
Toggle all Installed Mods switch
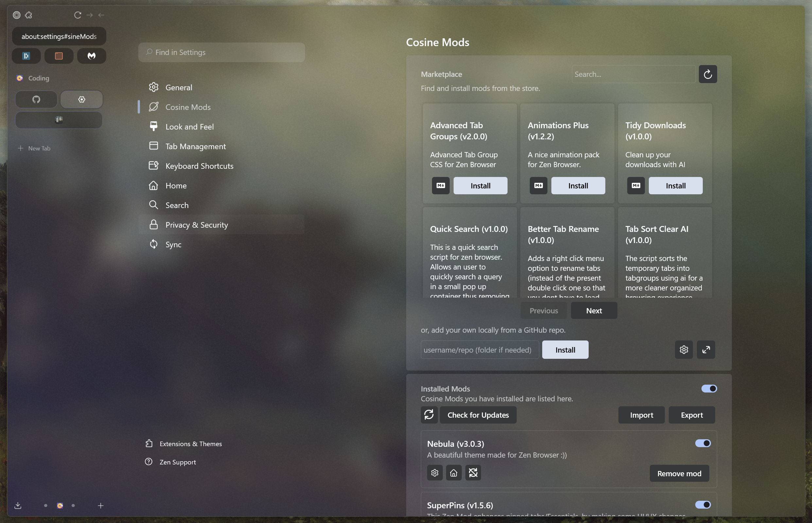pyautogui.click(x=709, y=389)
